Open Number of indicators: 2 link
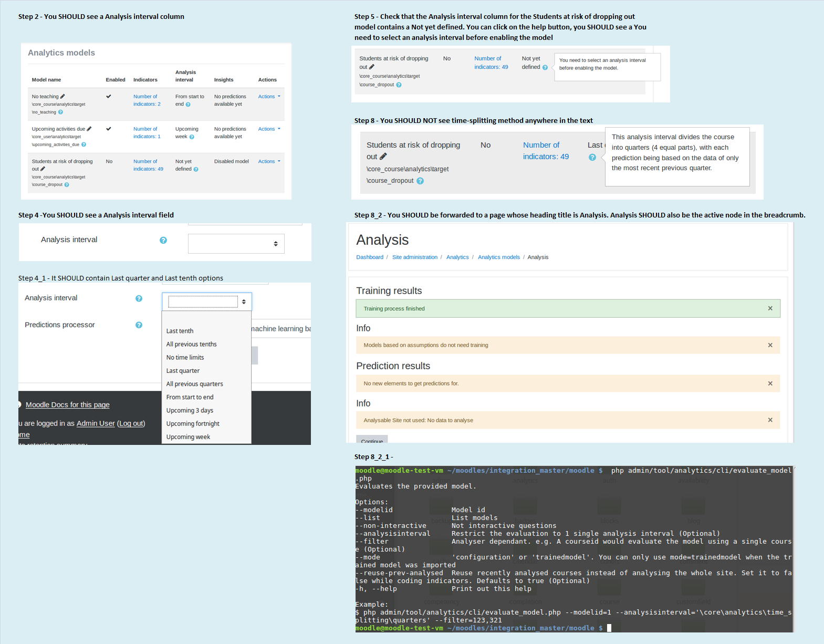This screenshot has width=824, height=644. click(147, 100)
